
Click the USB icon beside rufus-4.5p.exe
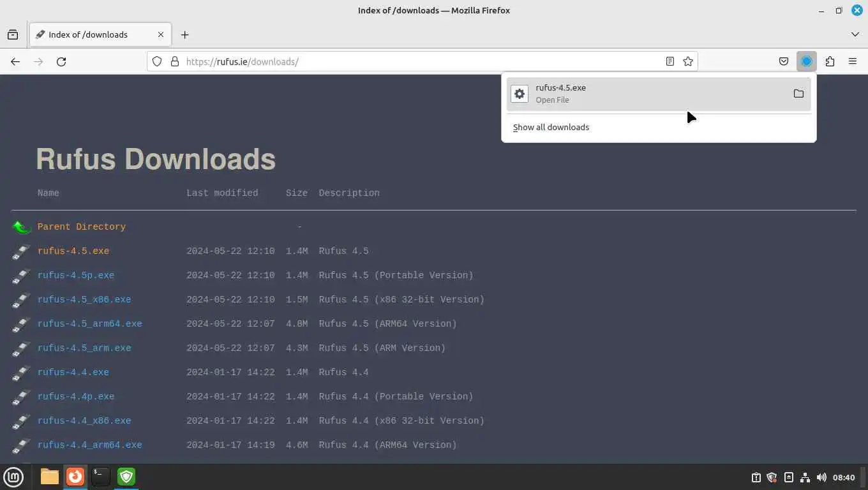pos(21,276)
